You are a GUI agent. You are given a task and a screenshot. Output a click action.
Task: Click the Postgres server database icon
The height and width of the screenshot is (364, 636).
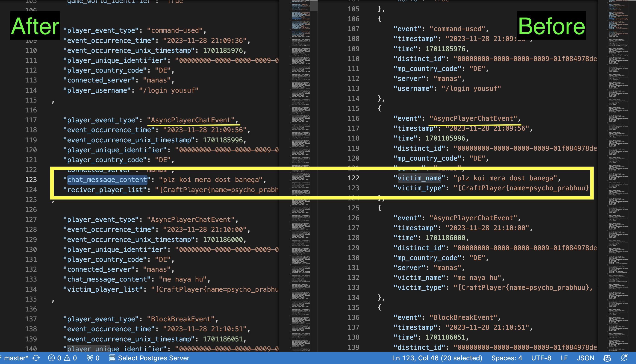[112, 358]
